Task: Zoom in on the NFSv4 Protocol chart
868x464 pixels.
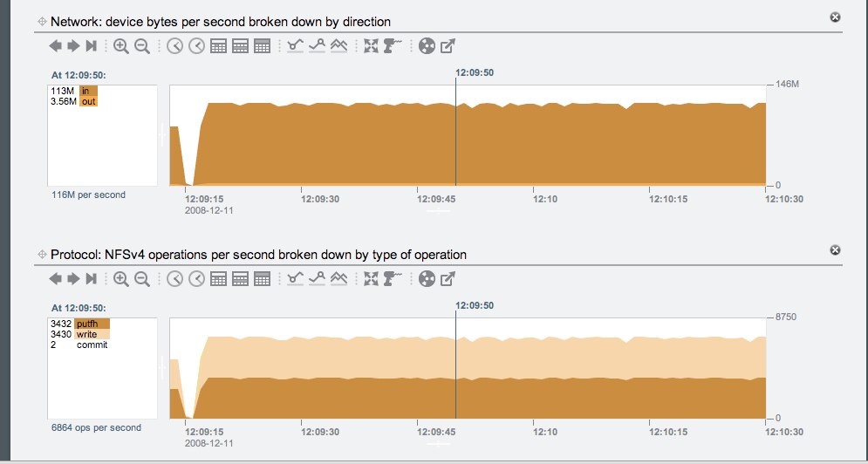Action: click(x=121, y=279)
